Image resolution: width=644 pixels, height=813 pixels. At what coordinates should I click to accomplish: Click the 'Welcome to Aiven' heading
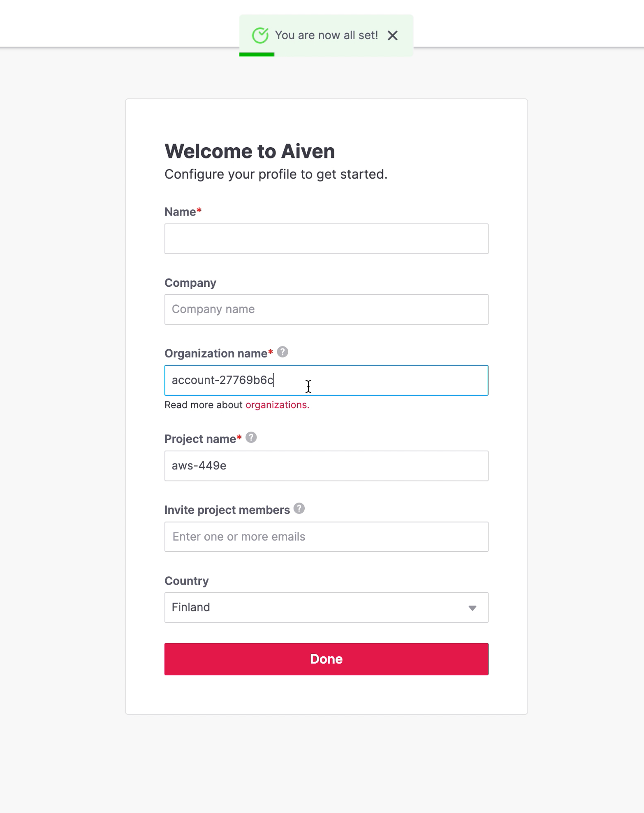(x=249, y=151)
